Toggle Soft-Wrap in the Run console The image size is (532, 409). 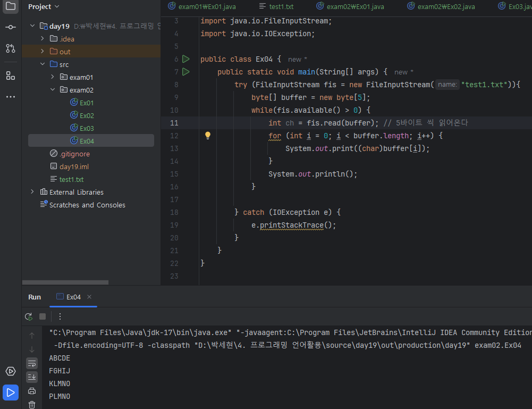coord(32,363)
